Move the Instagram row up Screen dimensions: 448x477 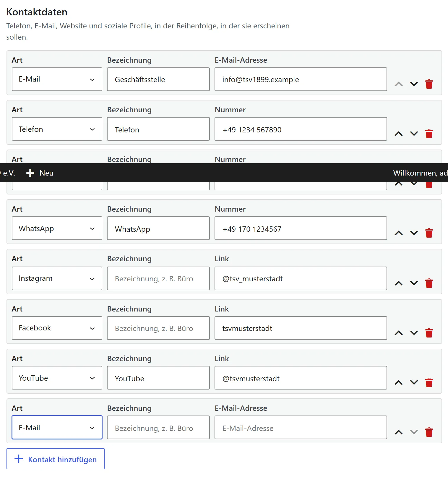[399, 283]
